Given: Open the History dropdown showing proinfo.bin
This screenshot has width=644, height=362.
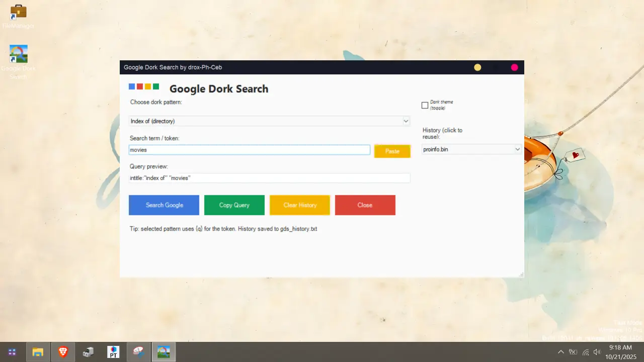Looking at the screenshot, I should coord(517,149).
